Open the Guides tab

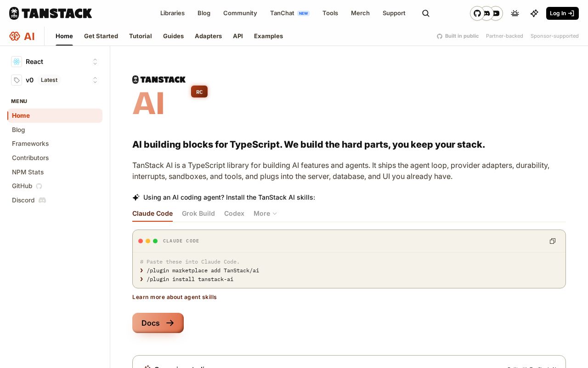(173, 36)
